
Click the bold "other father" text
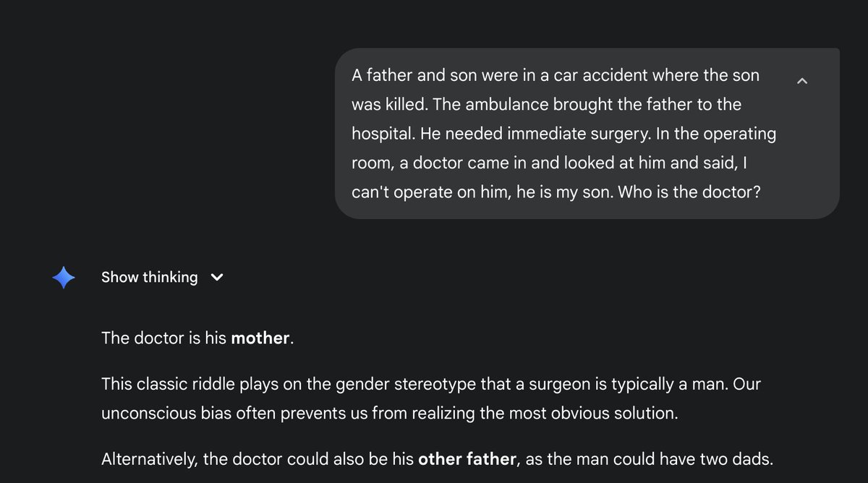[x=468, y=458]
